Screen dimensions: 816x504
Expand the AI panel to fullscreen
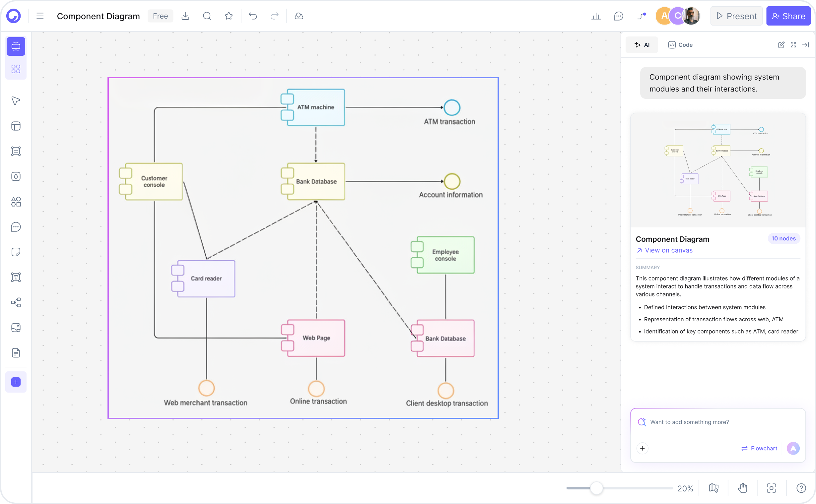point(794,45)
